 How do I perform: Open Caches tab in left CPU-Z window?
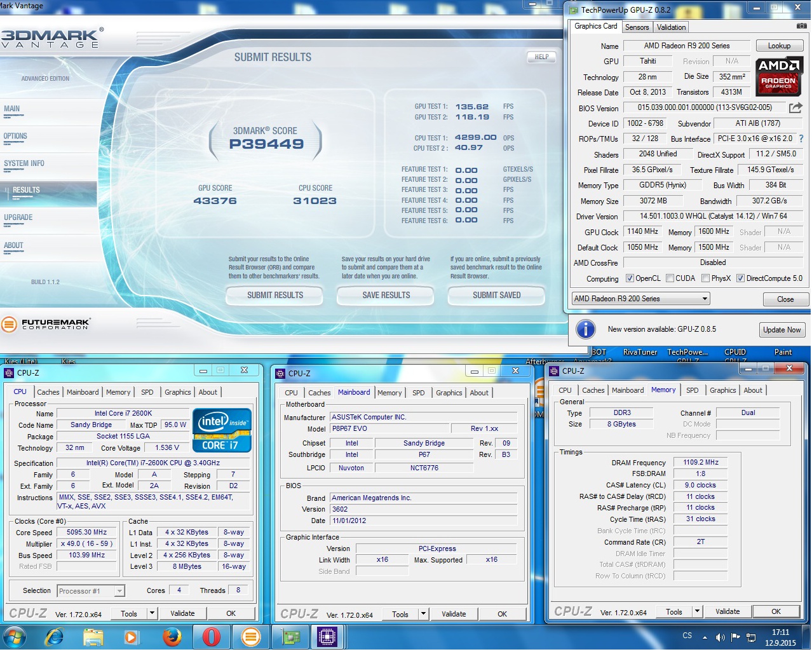(x=48, y=392)
